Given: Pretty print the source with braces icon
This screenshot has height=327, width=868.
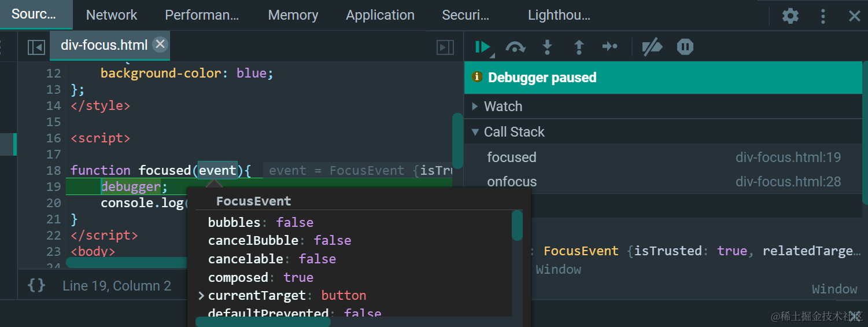Looking at the screenshot, I should [36, 285].
